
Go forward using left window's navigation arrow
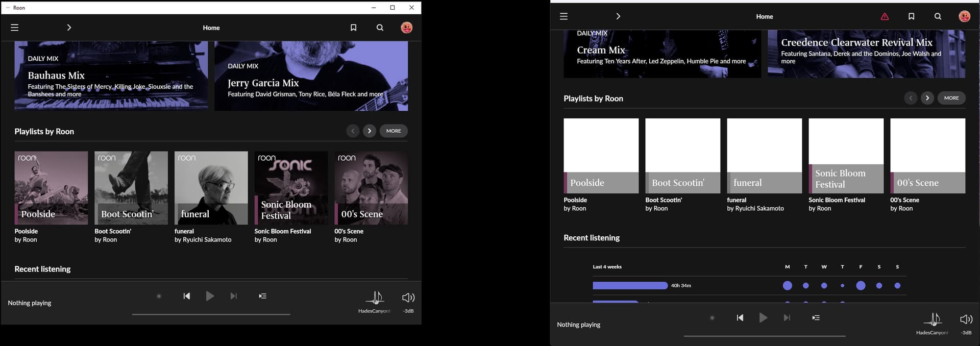tap(69, 28)
